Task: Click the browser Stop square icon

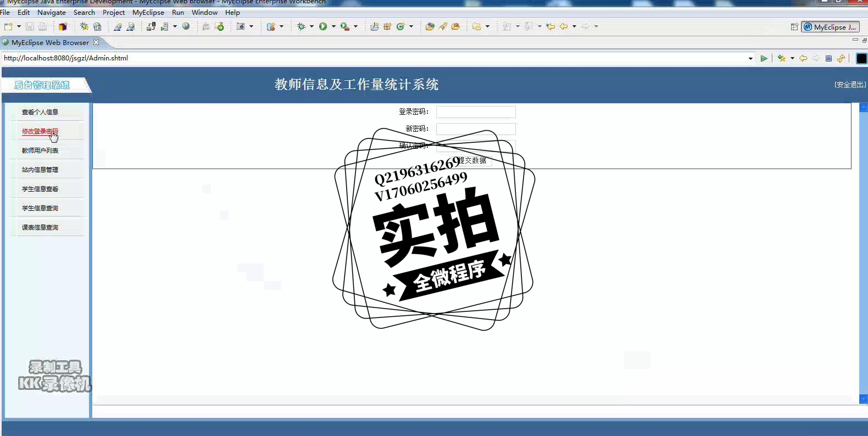Action: (828, 58)
